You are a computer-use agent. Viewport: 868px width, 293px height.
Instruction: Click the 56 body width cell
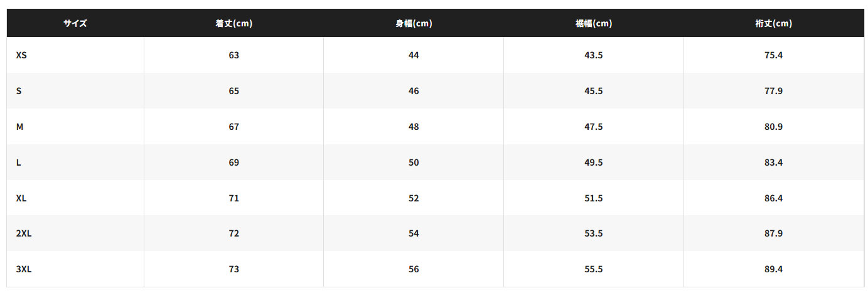click(x=413, y=269)
